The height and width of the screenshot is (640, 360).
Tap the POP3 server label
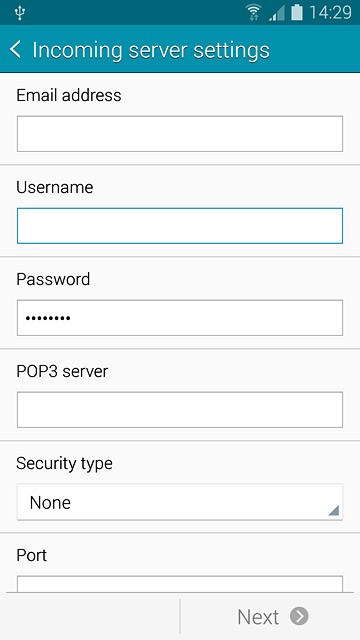point(62,371)
